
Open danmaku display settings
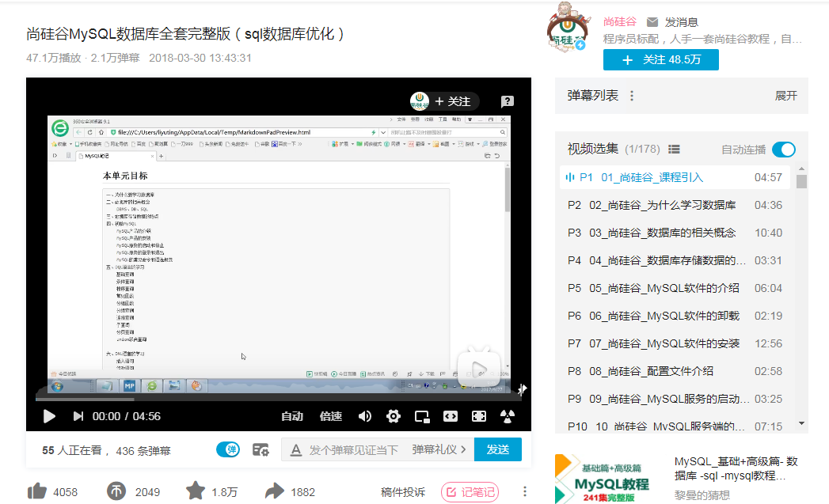click(261, 449)
